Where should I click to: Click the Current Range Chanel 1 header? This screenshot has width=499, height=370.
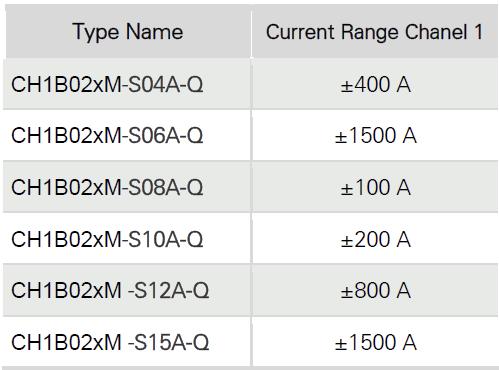pos(374,32)
